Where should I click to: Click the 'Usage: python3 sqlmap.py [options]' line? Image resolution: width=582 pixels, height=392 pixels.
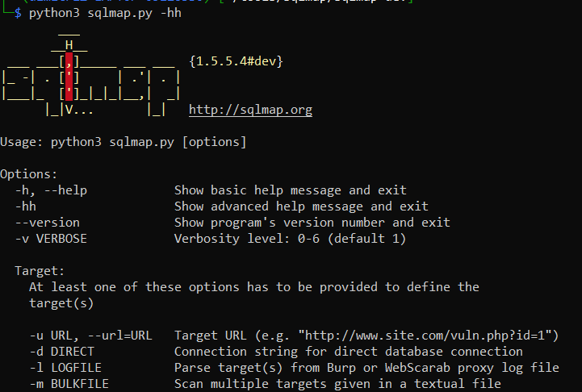124,142
